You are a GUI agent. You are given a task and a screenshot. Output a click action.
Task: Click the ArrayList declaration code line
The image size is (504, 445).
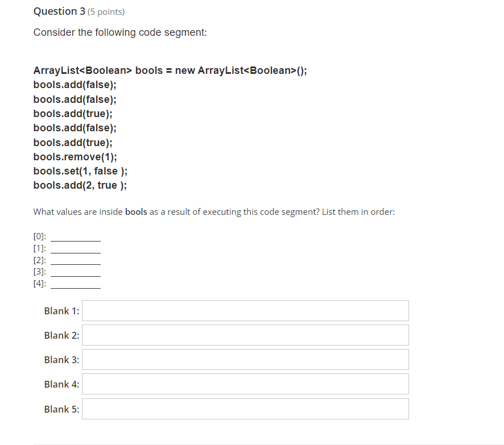pyautogui.click(x=170, y=70)
